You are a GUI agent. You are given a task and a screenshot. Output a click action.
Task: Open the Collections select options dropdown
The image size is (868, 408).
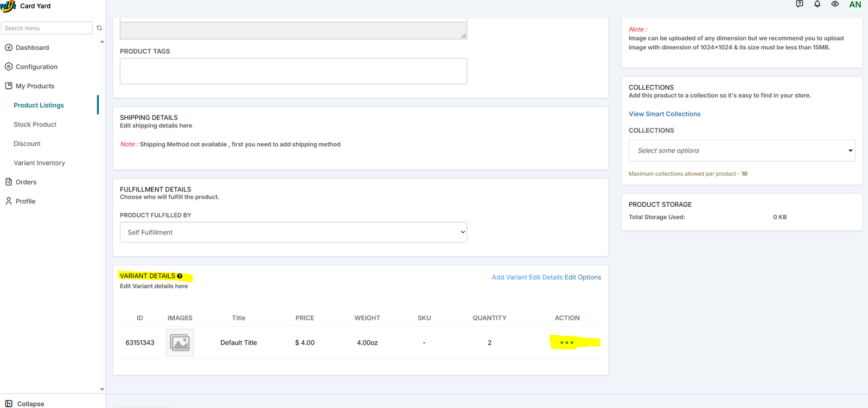point(741,151)
